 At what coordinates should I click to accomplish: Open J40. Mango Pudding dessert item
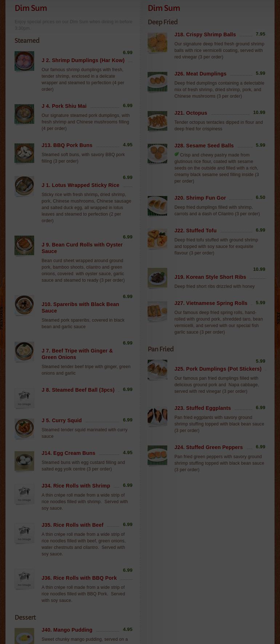[x=67, y=630]
